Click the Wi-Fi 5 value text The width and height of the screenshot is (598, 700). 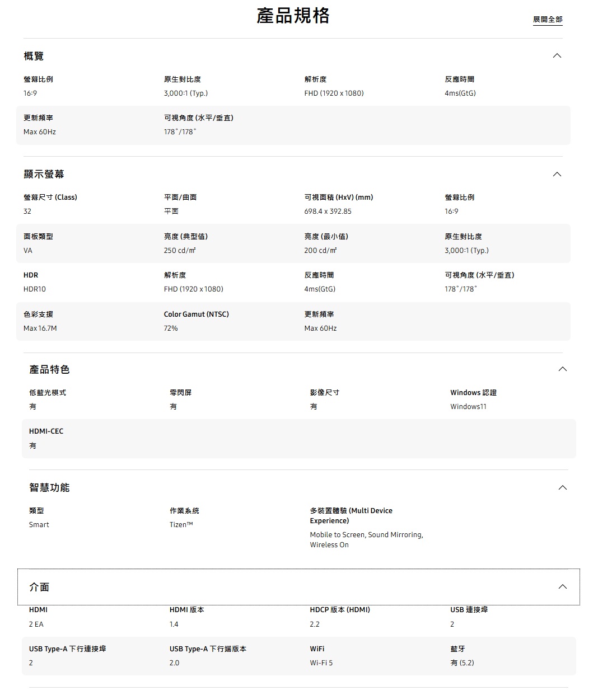click(x=321, y=663)
